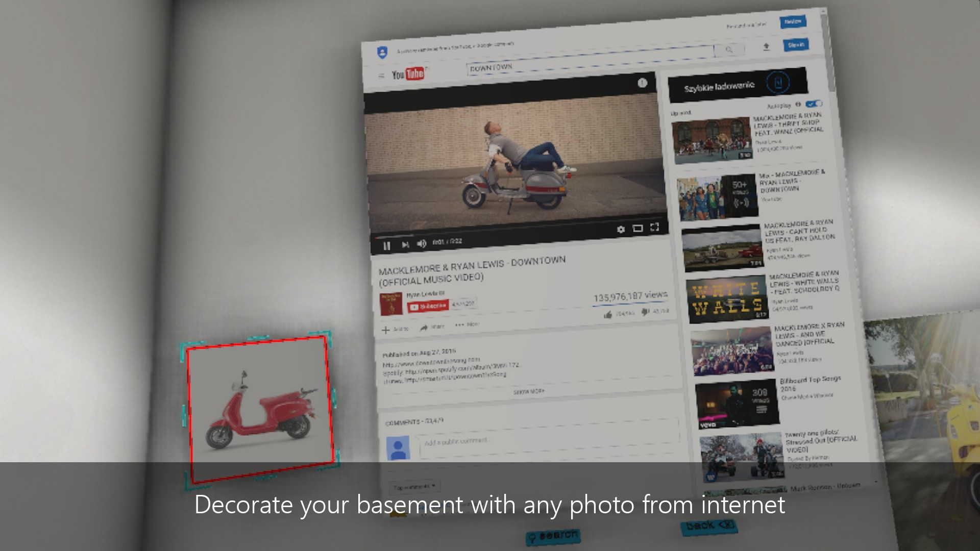
Task: Click the upload arrow icon
Action: 766,47
